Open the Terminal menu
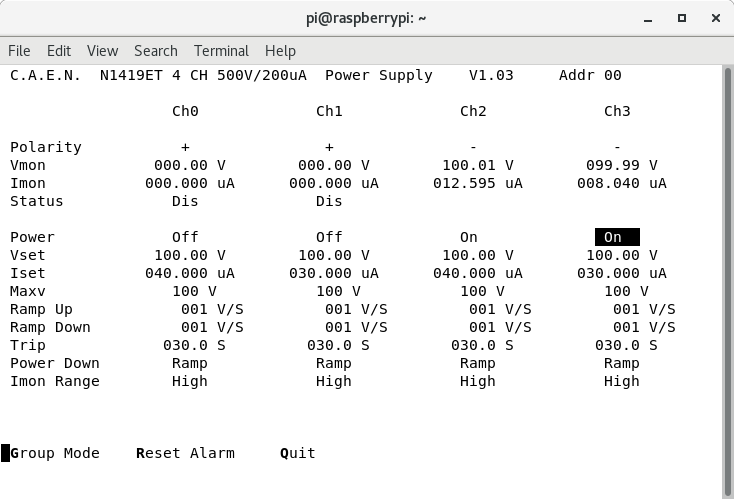Viewport: 734px width, 499px height. pyautogui.click(x=221, y=51)
